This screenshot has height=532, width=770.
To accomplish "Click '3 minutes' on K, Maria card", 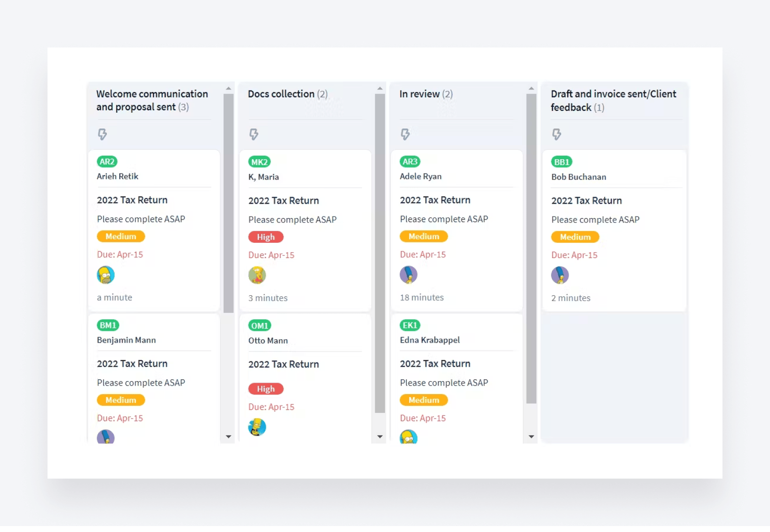I will (x=268, y=298).
